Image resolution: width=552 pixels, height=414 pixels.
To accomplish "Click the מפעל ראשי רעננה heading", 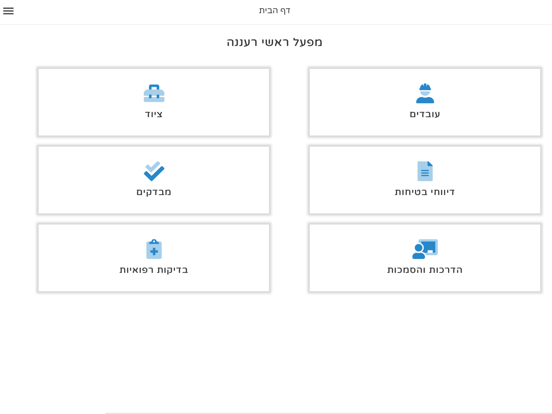I will [x=275, y=42].
